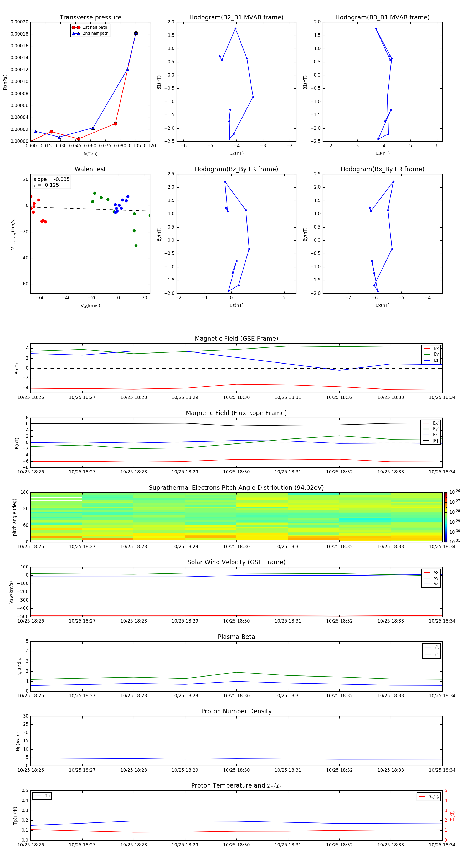Image resolution: width=473 pixels, height=868 pixels.
Task: Click the Suprathermal Electrons Pitch Angle Distribution title
Action: tap(236, 488)
